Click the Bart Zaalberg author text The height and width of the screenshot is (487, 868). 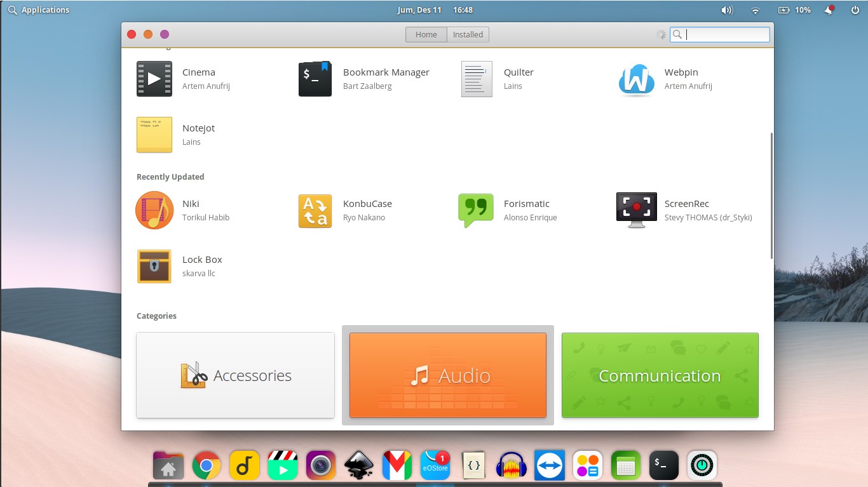(x=367, y=86)
